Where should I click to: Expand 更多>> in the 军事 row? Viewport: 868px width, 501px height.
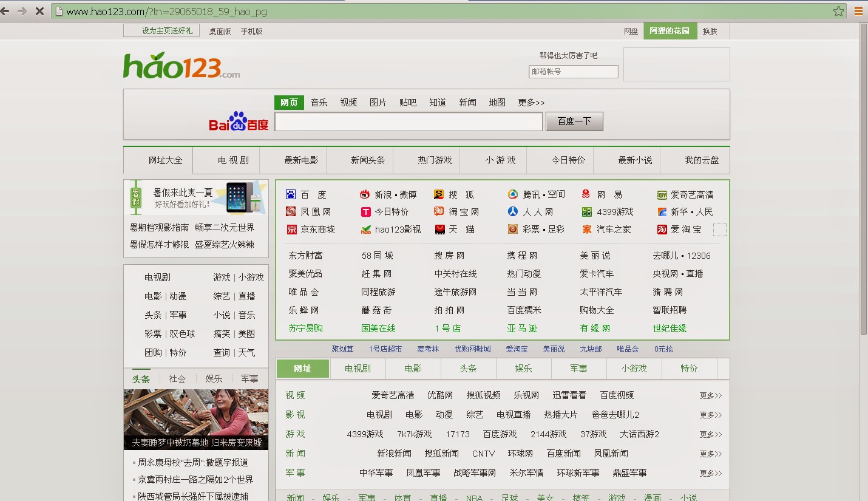[710, 473]
